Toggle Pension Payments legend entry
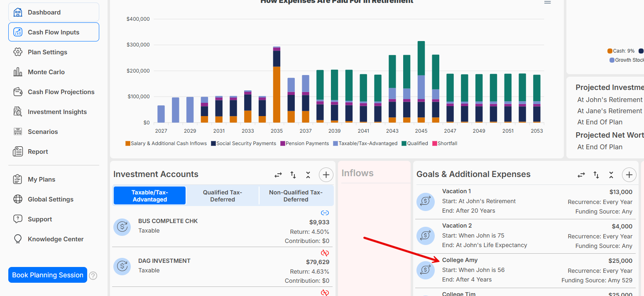This screenshot has height=296, width=644. pyautogui.click(x=304, y=143)
